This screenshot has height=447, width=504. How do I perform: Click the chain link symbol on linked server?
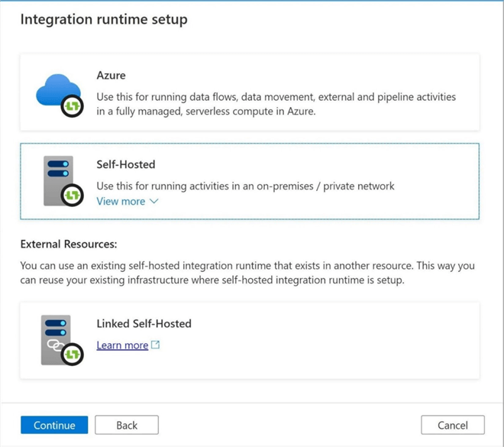click(56, 345)
